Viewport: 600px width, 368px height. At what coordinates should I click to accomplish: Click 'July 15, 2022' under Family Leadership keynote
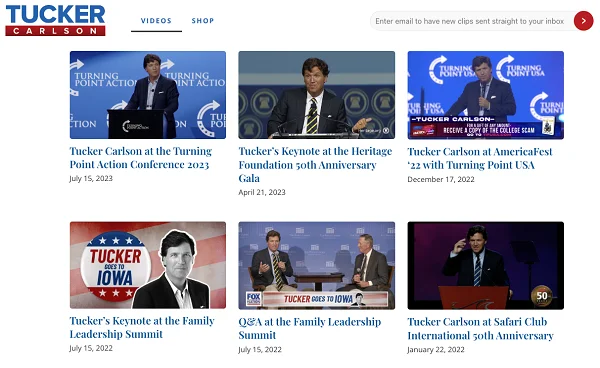(x=91, y=348)
